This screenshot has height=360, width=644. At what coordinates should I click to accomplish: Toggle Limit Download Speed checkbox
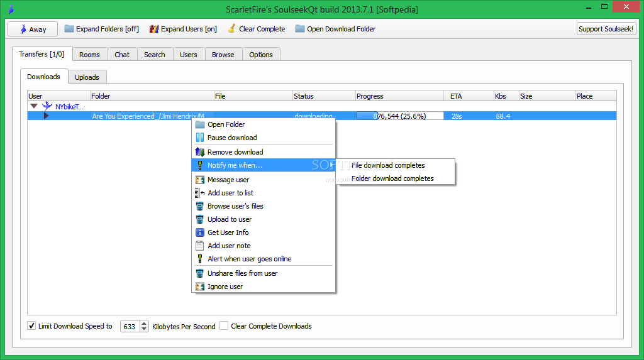(x=31, y=325)
